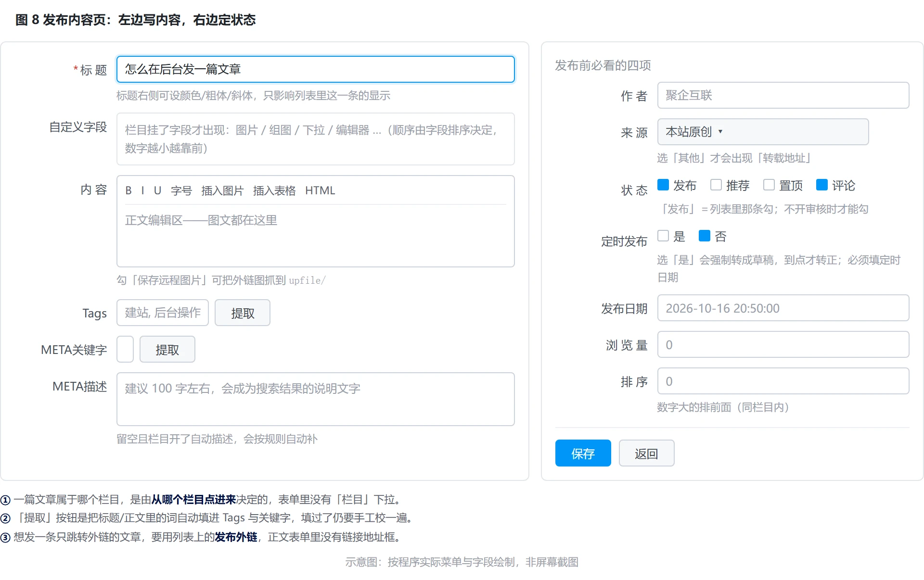Toggle underline U in editor toolbar
The image size is (924, 580).
coord(157,190)
